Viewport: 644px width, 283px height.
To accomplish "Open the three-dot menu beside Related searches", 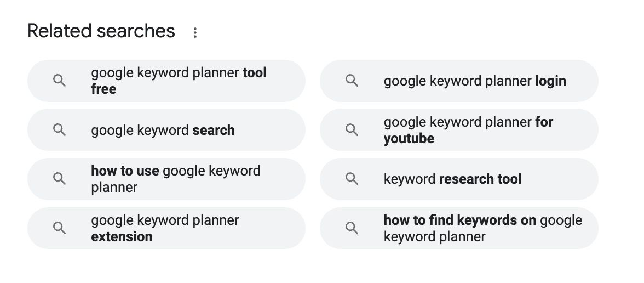I will point(195,33).
